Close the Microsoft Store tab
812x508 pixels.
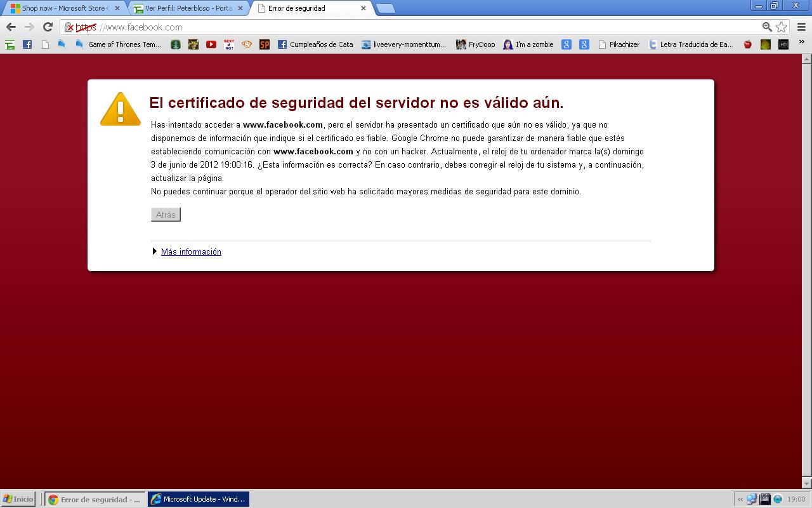coord(117,8)
